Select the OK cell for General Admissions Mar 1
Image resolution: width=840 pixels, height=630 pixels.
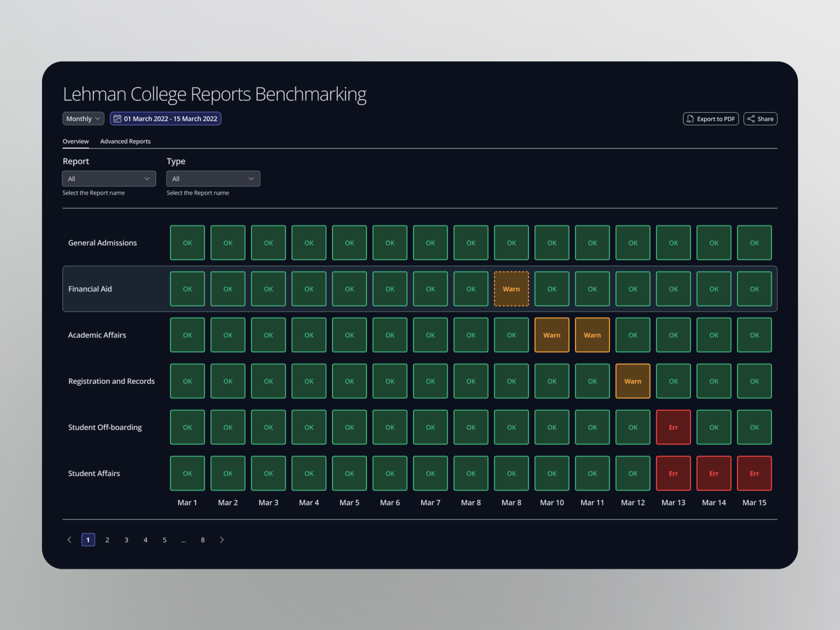click(187, 243)
